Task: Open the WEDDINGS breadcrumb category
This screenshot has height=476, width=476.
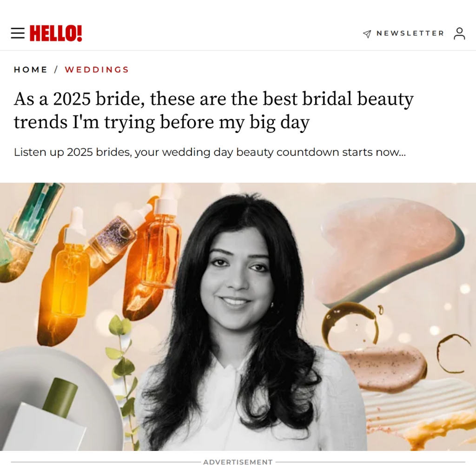Action: (97, 70)
